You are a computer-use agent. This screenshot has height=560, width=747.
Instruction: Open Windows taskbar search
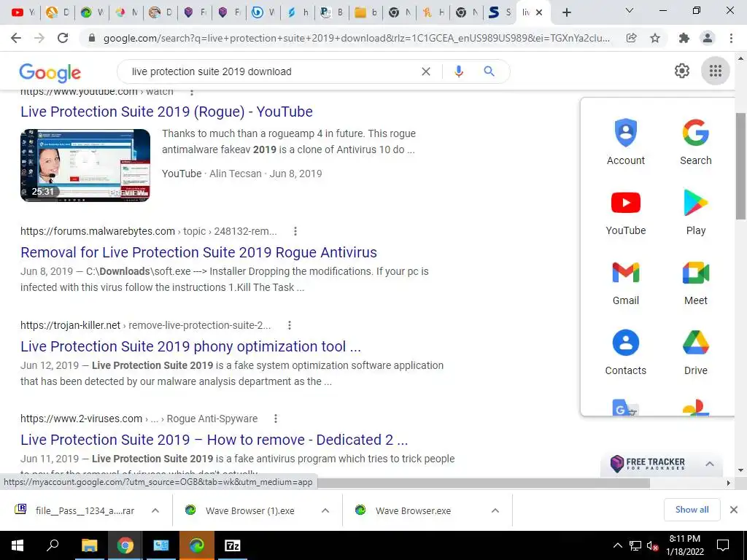point(53,545)
